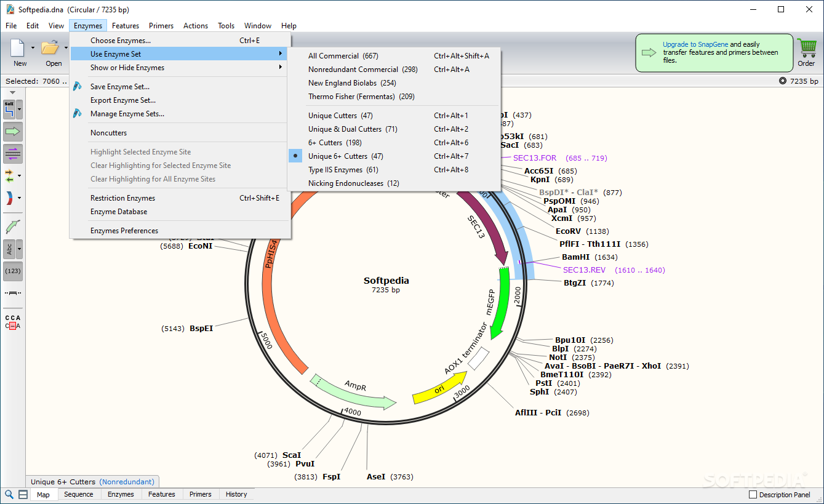
Task: Toggle the Abc feature labels button
Action: point(9,249)
